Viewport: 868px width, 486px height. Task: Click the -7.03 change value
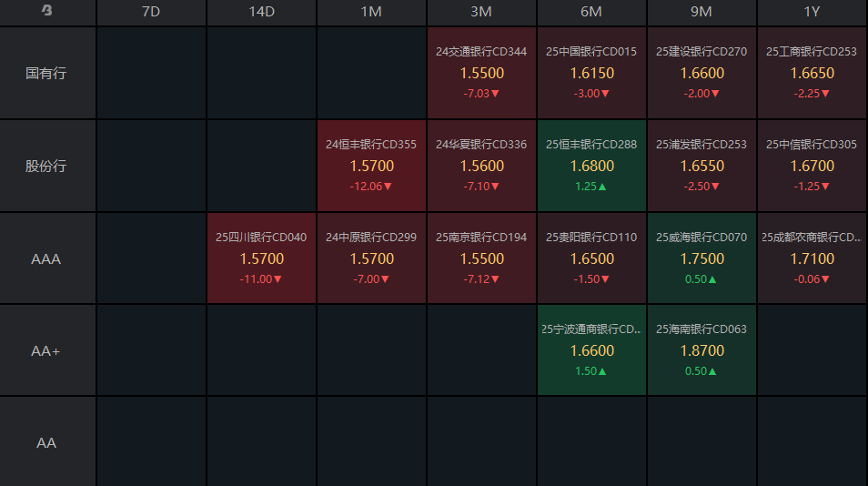click(x=481, y=94)
